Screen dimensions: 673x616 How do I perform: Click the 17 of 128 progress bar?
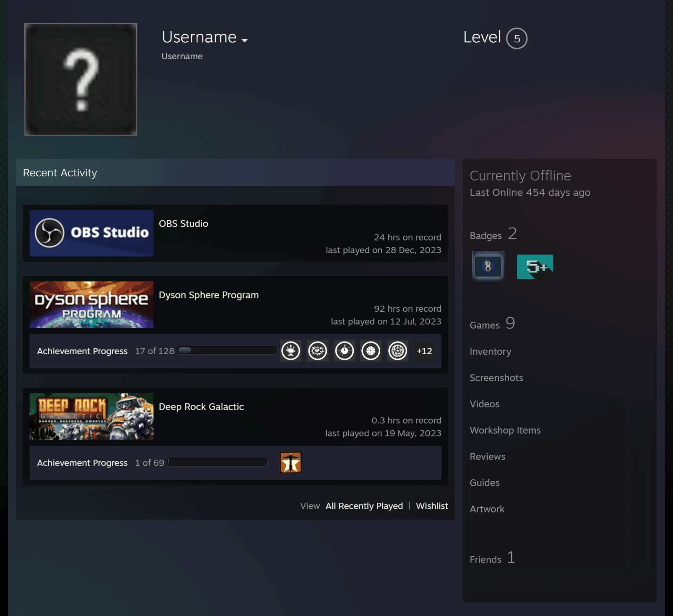click(227, 350)
